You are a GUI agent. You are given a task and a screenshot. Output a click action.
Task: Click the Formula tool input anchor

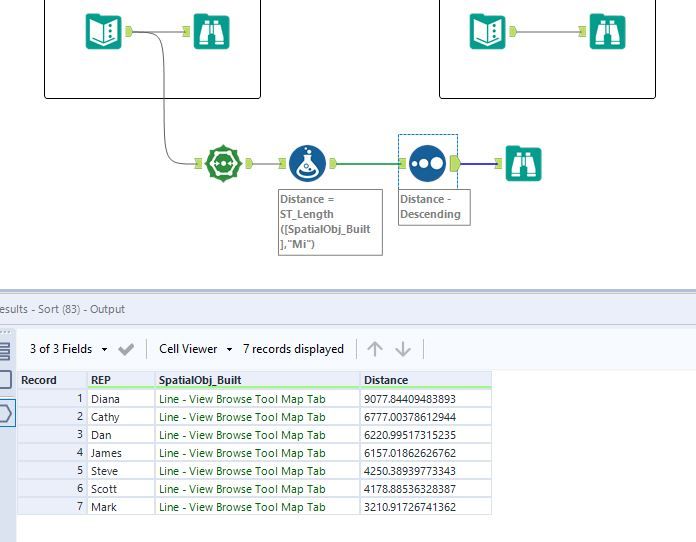coord(282,163)
